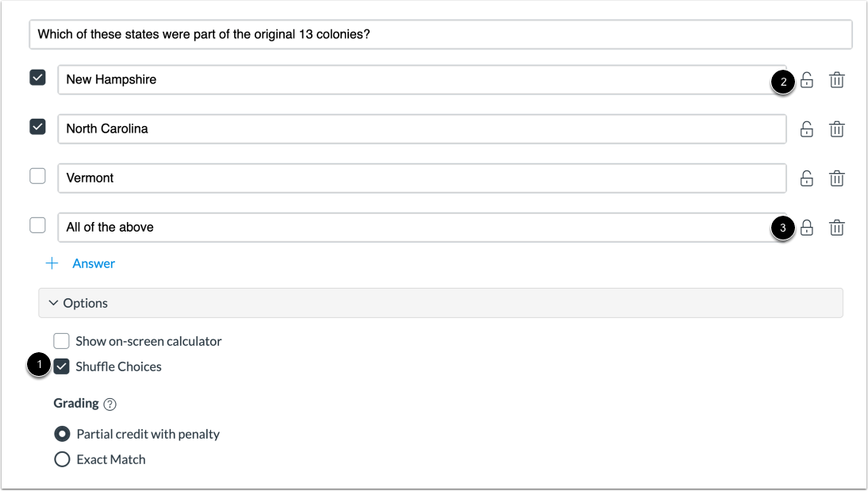Choose Partial credit with penalty
Viewport: 868px width, 491px height.
coord(62,434)
